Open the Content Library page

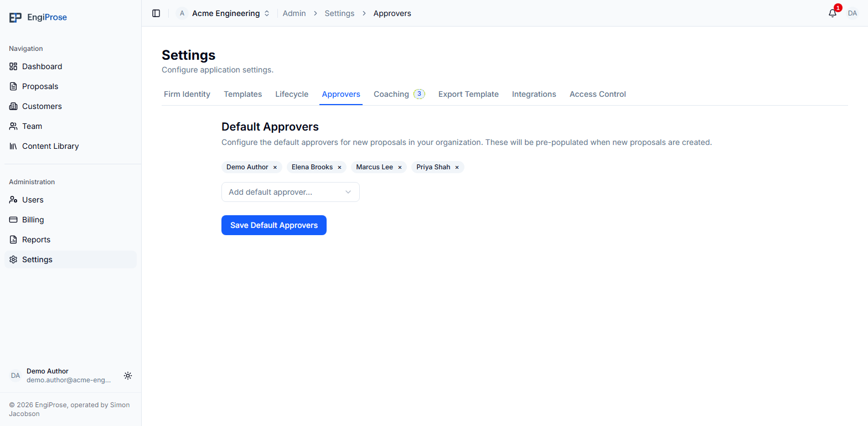tap(70, 146)
